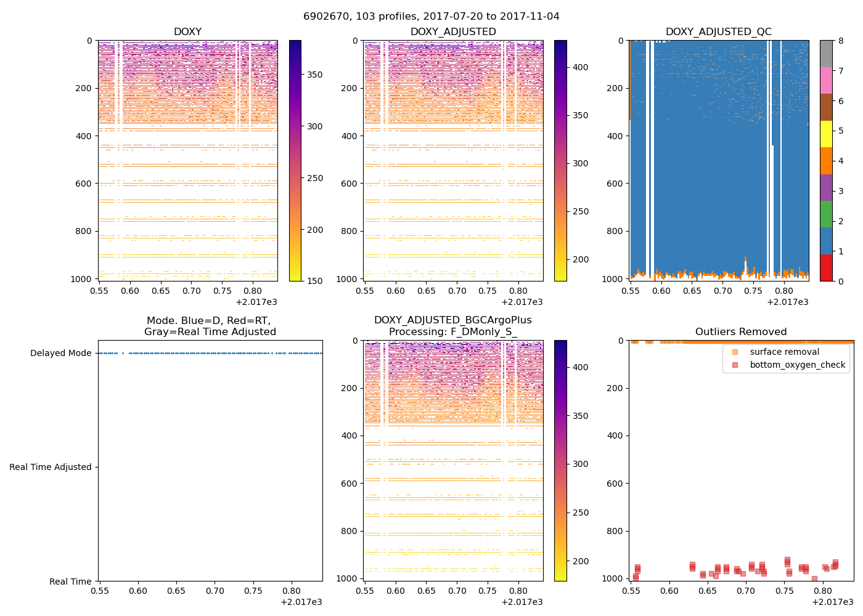This screenshot has height=616, width=863.
Task: Click the pink segment of QC colorbar
Action: coord(826,80)
